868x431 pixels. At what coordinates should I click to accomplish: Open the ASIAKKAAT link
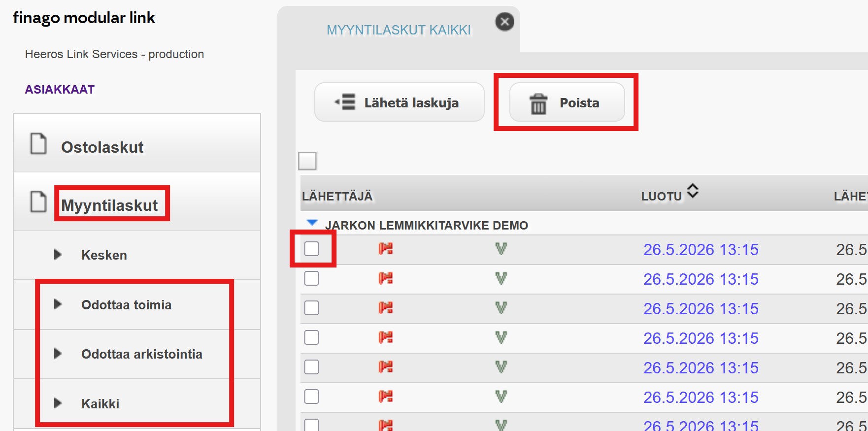60,90
